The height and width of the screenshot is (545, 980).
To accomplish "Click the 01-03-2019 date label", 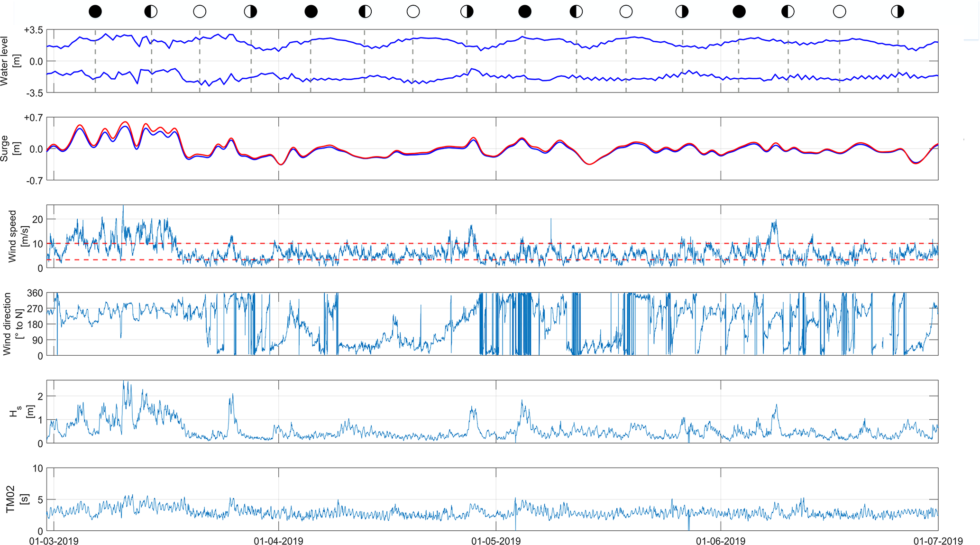I will [x=54, y=541].
